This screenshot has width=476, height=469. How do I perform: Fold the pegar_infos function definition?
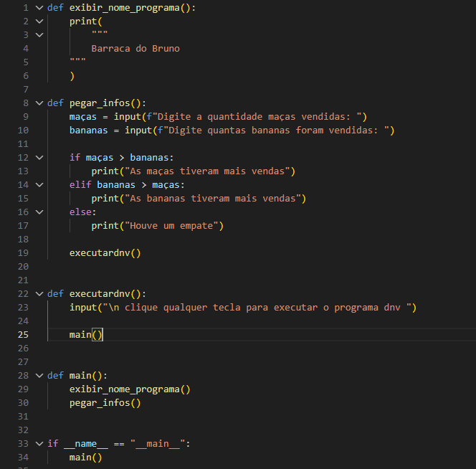tap(39, 103)
